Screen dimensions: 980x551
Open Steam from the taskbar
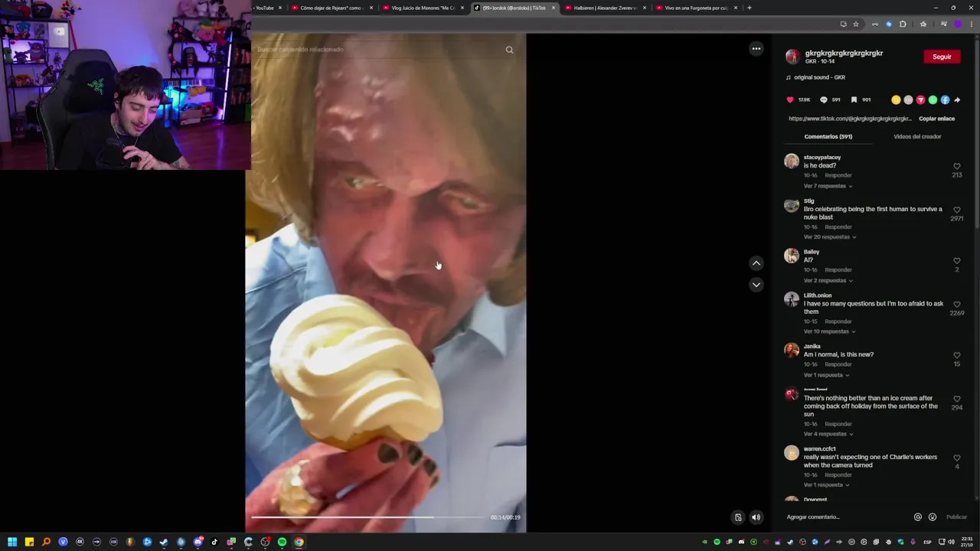[x=164, y=542]
